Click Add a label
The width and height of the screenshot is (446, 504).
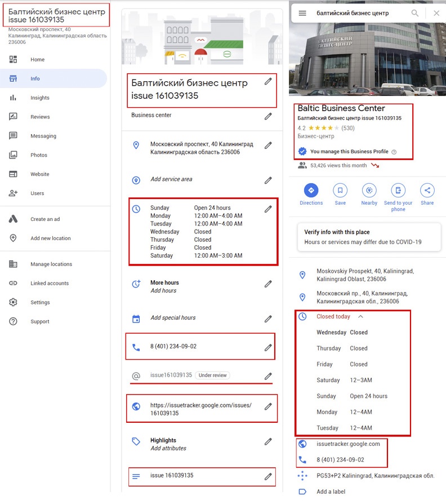[331, 492]
